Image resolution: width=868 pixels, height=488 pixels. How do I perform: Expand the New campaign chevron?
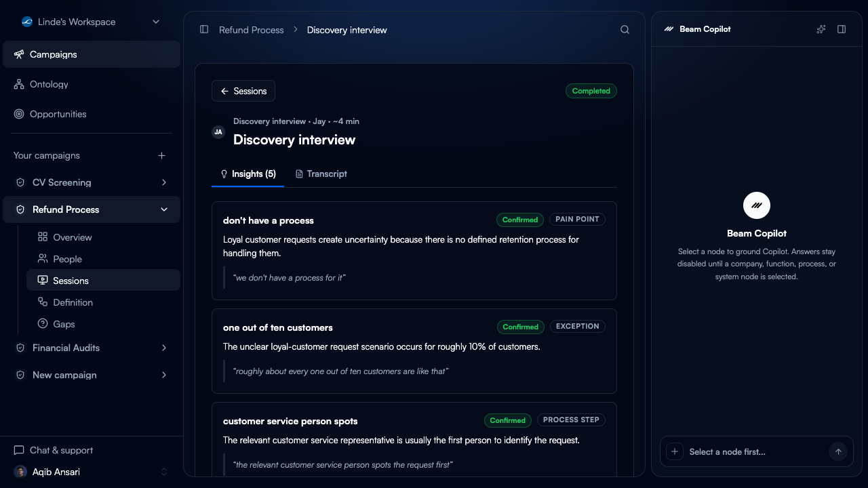(x=164, y=375)
